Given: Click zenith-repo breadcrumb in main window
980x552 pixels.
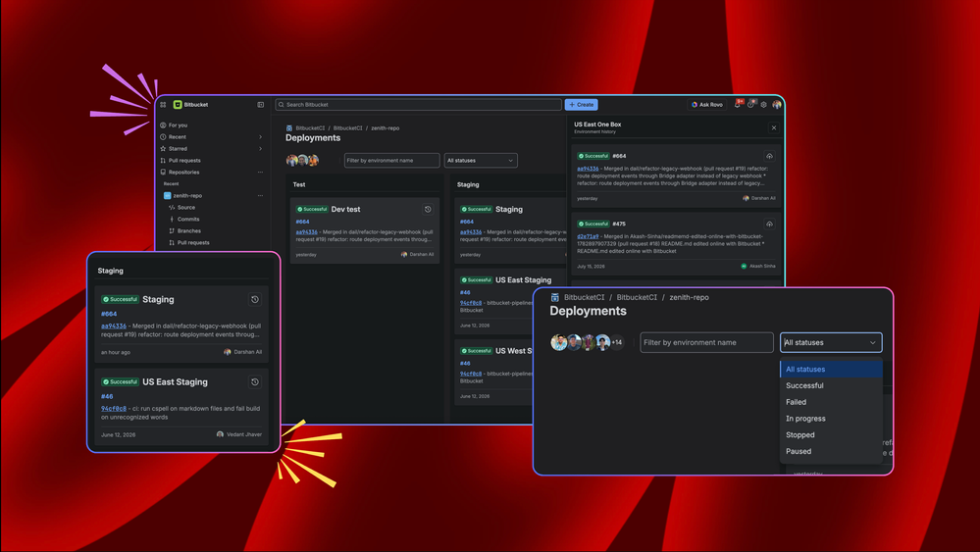Looking at the screenshot, I should 385,128.
